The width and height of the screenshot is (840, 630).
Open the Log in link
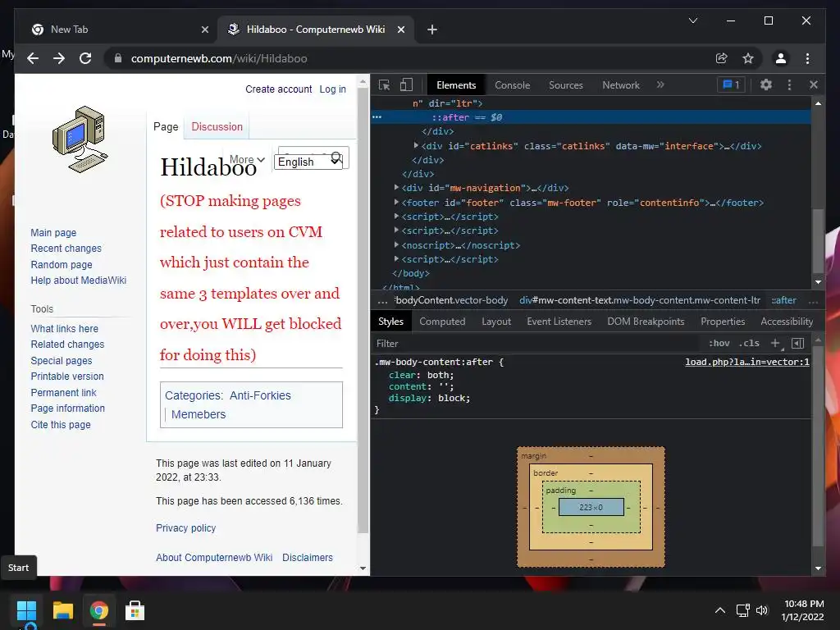(333, 89)
